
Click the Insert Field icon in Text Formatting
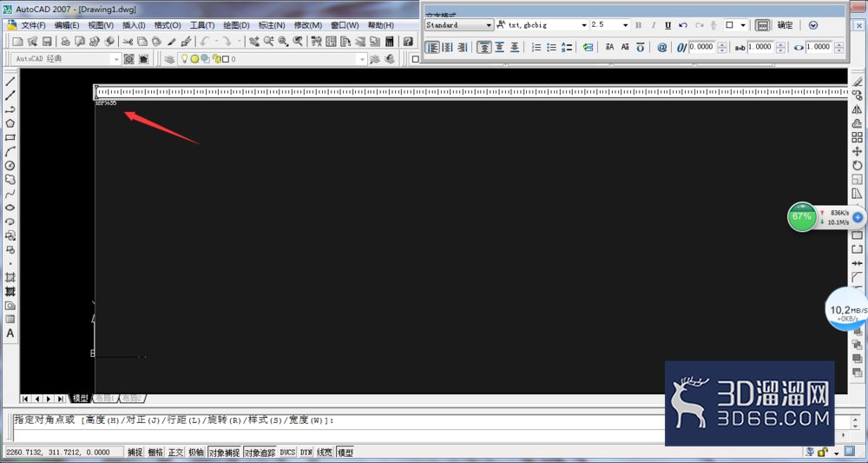coord(588,48)
